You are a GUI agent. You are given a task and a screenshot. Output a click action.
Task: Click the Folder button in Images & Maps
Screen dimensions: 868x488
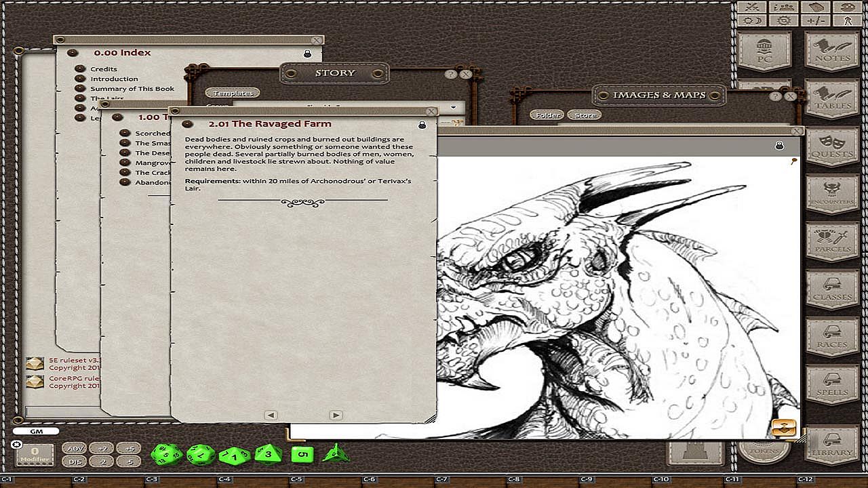[547, 115]
